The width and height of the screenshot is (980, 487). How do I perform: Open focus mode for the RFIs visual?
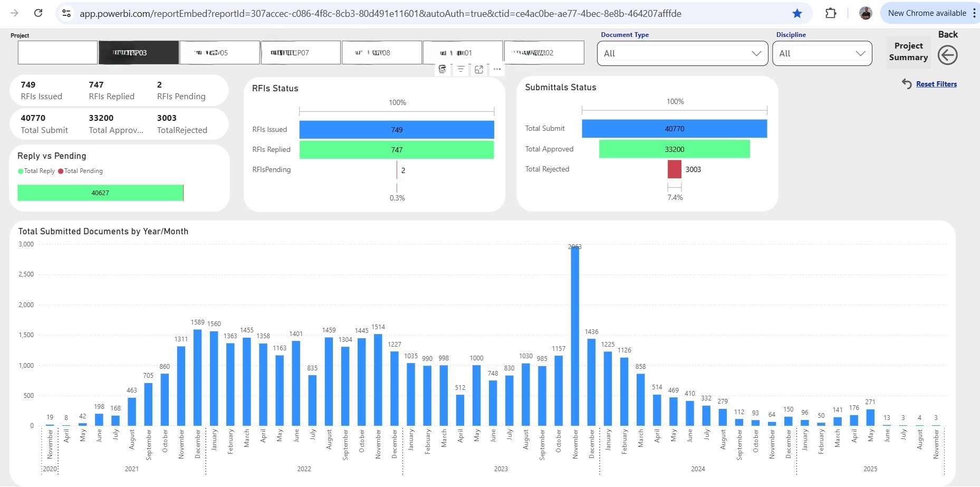pos(479,69)
